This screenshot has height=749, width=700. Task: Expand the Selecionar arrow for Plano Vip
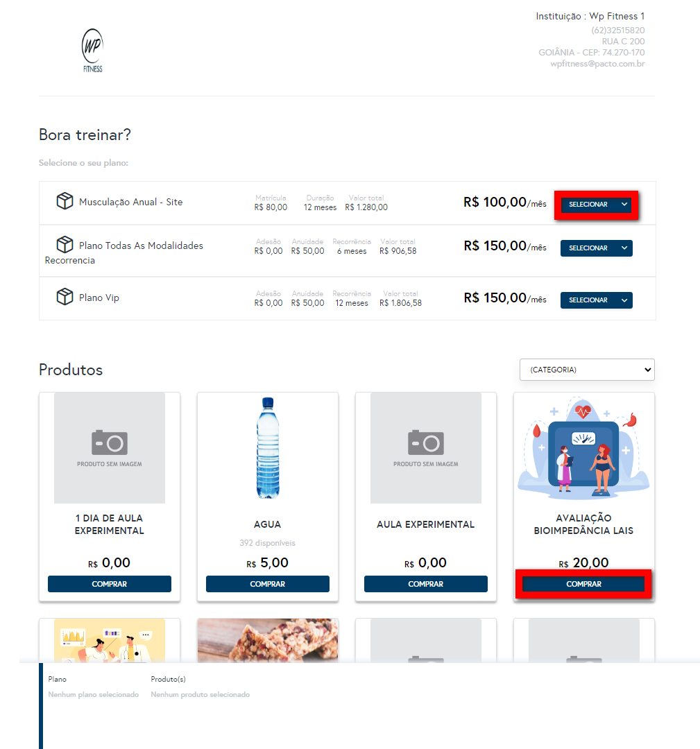tap(624, 300)
